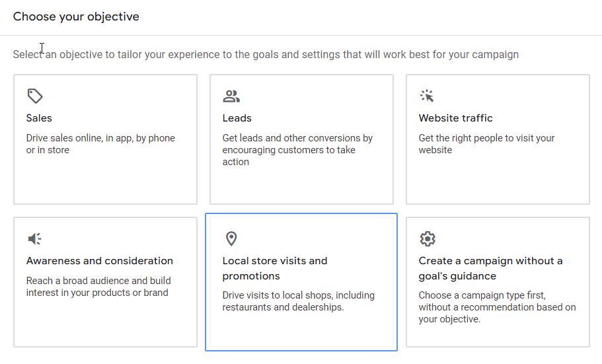Click the Website traffic description text
This screenshot has width=602, height=364.
coord(486,144)
